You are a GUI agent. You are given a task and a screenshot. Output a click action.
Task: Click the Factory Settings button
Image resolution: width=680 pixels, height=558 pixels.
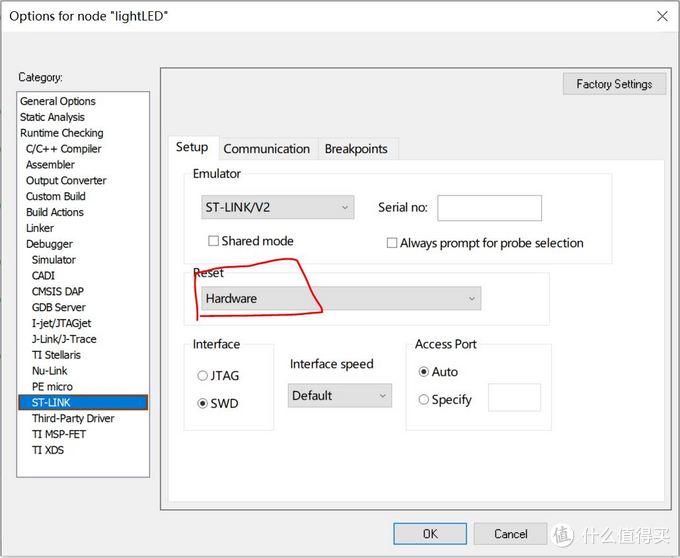[x=614, y=84]
